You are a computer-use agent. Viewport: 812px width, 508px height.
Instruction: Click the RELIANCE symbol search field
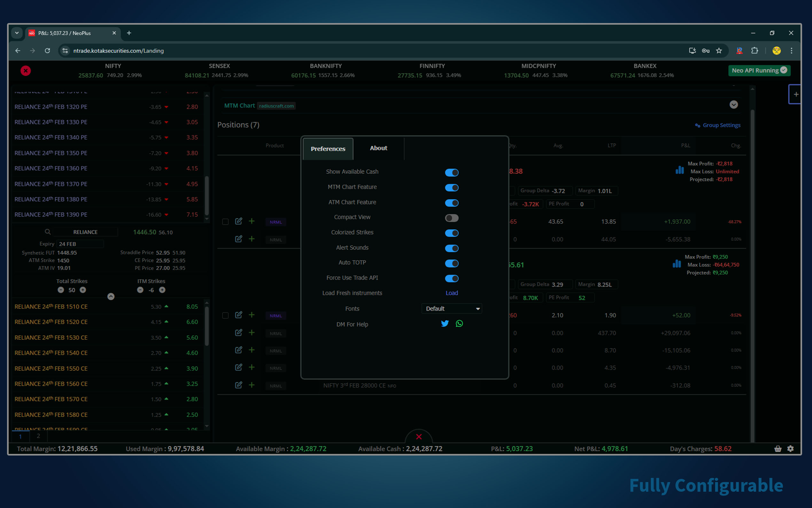pos(85,232)
